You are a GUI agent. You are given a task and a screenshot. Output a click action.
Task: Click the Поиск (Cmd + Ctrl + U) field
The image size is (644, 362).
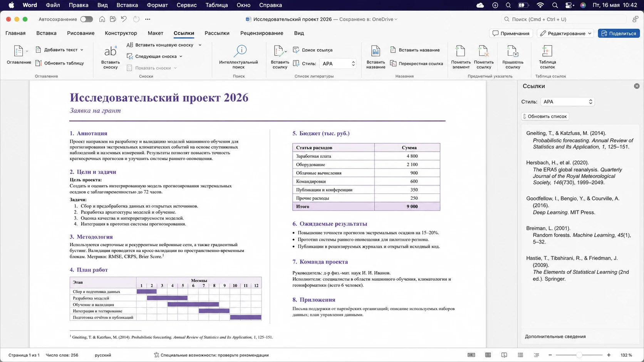(564, 19)
